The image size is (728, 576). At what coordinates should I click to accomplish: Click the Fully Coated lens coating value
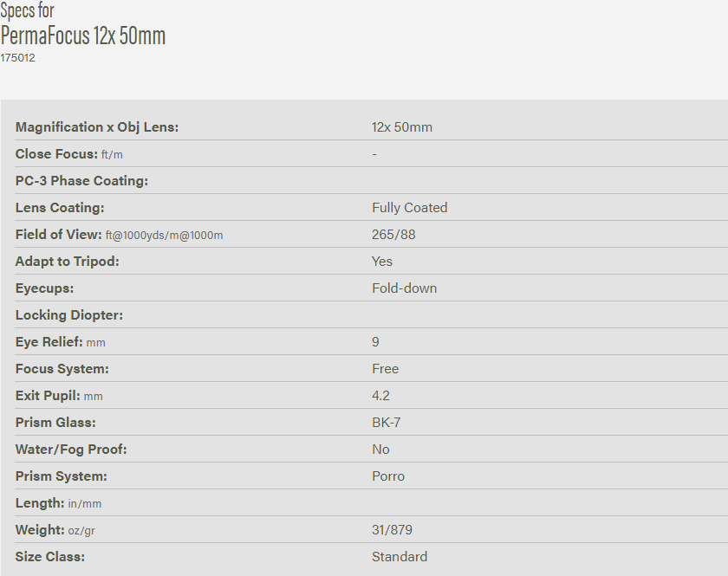[410, 208]
